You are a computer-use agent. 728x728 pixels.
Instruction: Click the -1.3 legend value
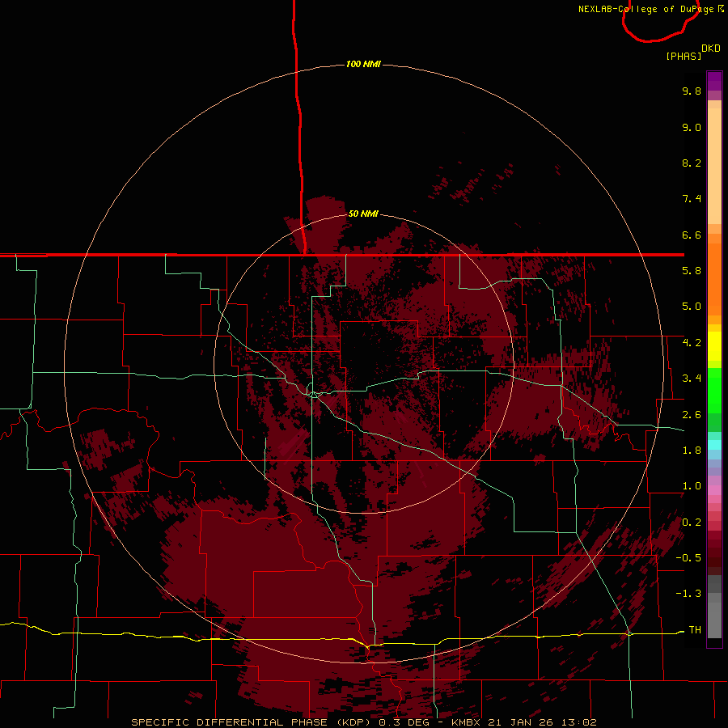[688, 594]
